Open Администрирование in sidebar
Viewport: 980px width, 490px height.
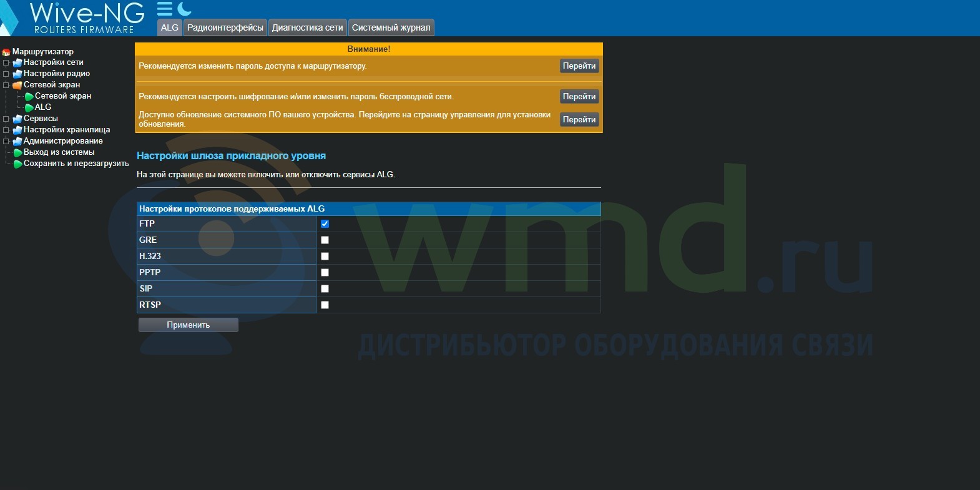(x=63, y=141)
